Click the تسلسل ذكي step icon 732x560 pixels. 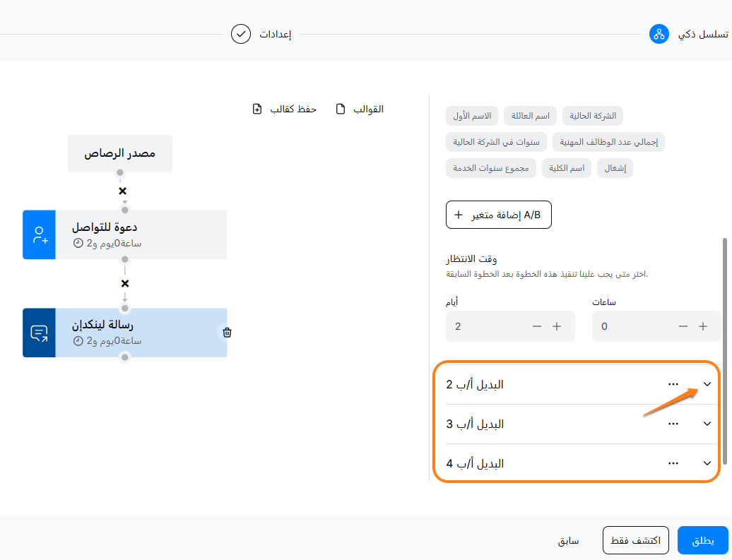pyautogui.click(x=659, y=34)
